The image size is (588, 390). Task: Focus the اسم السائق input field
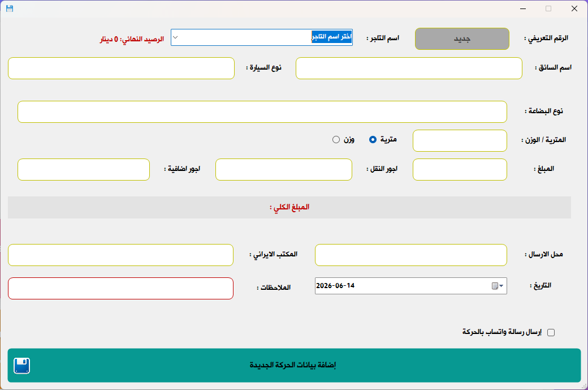point(409,68)
